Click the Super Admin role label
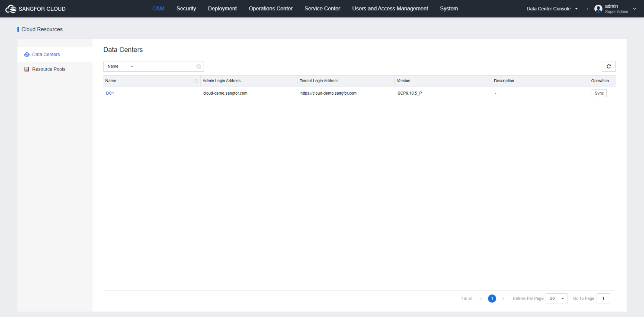 point(617,12)
